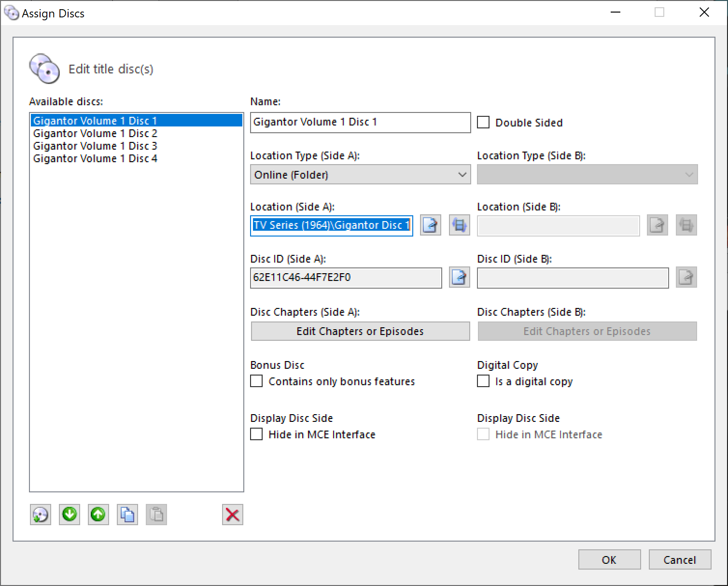This screenshot has width=728, height=586.
Task: Select Gigantor Volume 1 Disc 2
Action: (137, 133)
